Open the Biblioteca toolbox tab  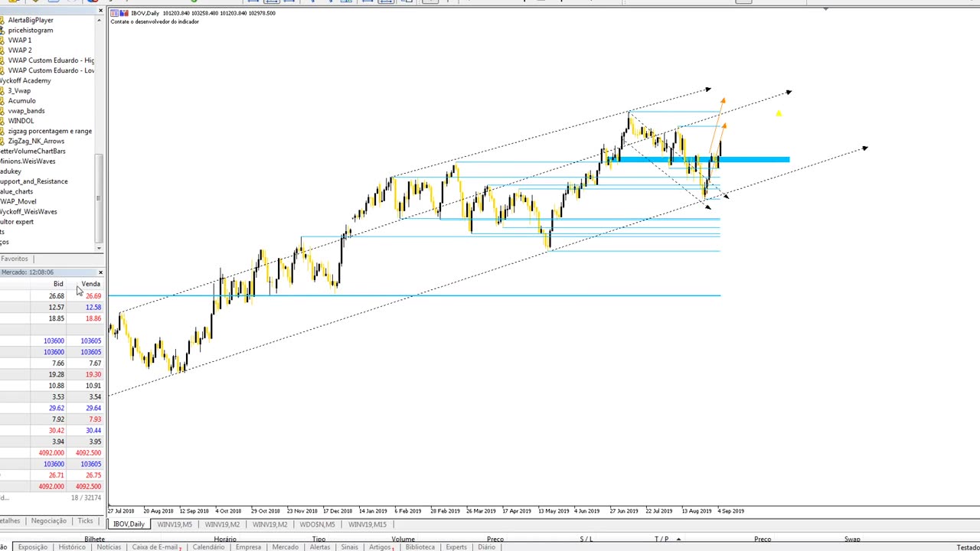[420, 547]
